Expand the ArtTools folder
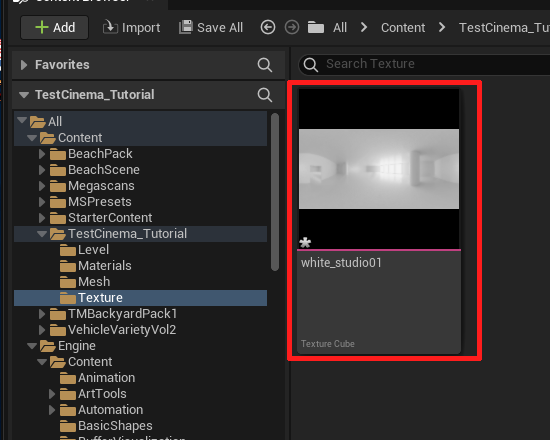Viewport: 550px width, 440px height. pos(52,394)
